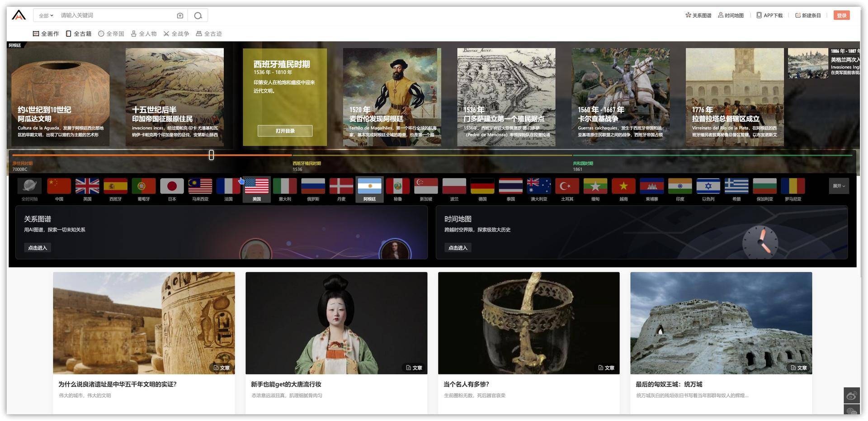
Task: Jump to 西班牙殖民时期 1536 timeline marker
Action: tap(307, 166)
